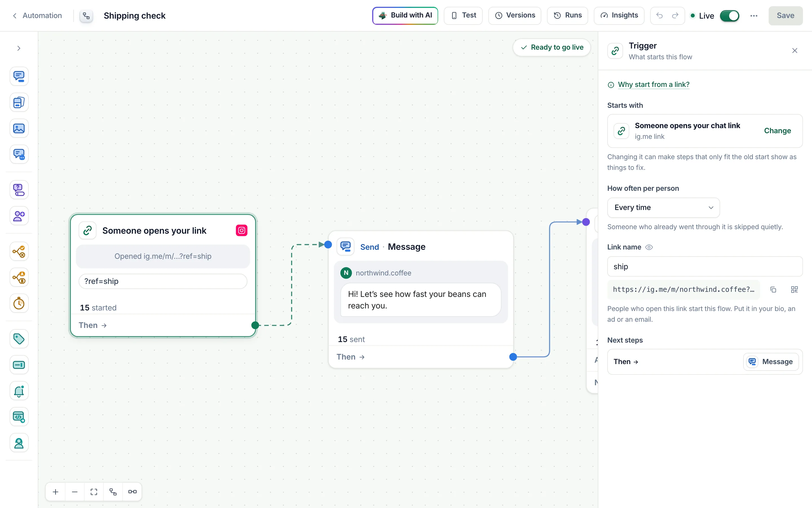Viewport: 812px width, 508px height.
Task: Add the human agent handoff block
Action: (x=19, y=443)
